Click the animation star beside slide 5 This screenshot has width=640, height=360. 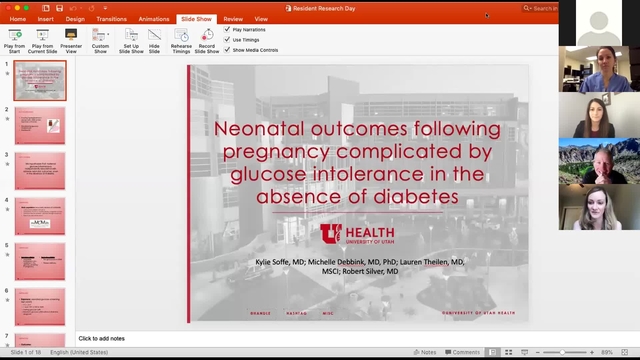click(7, 255)
